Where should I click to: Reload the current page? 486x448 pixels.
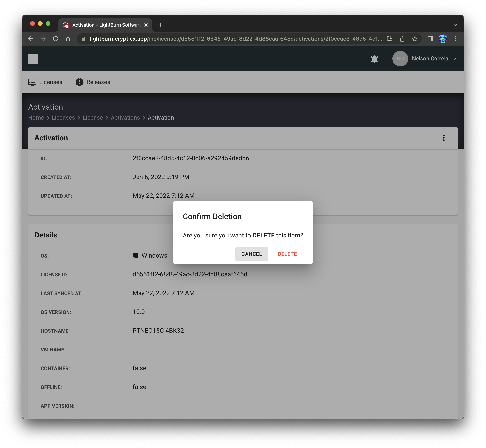(x=56, y=39)
